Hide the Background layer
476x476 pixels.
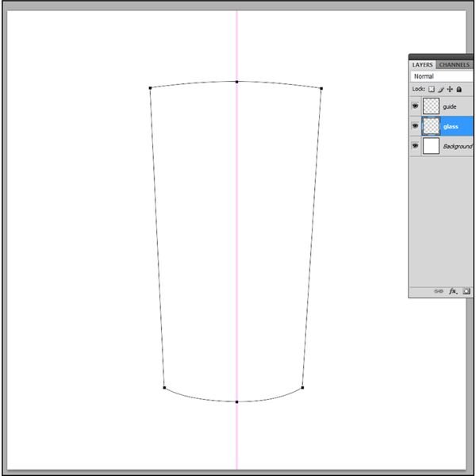click(x=415, y=146)
